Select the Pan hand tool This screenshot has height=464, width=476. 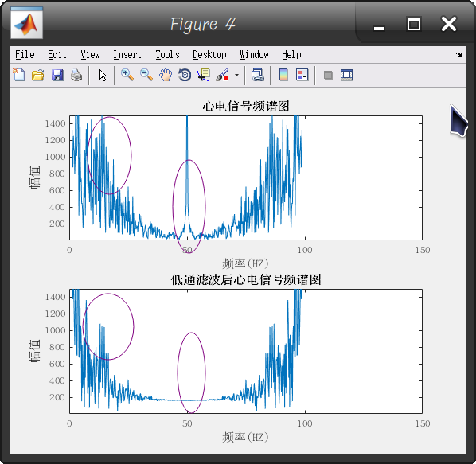(166, 75)
